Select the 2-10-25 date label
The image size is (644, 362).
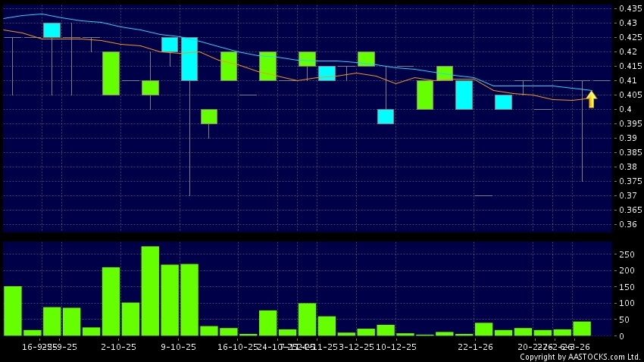pos(118,346)
